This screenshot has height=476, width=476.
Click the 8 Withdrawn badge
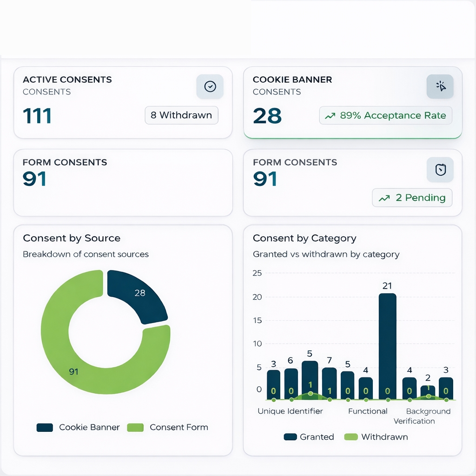181,115
